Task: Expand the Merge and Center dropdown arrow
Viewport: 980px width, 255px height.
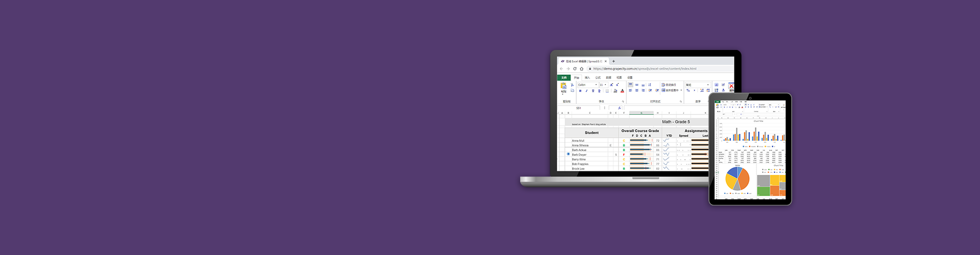Action: click(x=681, y=90)
